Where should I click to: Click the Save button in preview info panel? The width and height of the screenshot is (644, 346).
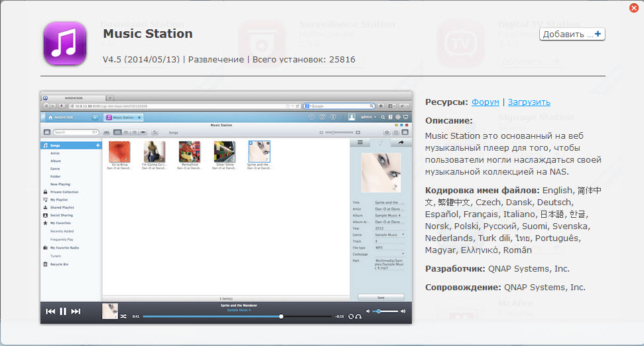coord(381,298)
